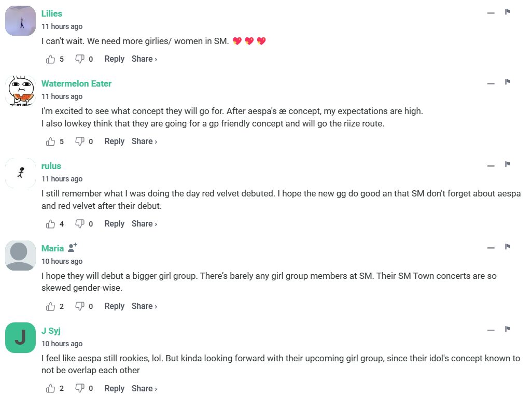
Task: Click J Syj's green avatar
Action: (20, 338)
